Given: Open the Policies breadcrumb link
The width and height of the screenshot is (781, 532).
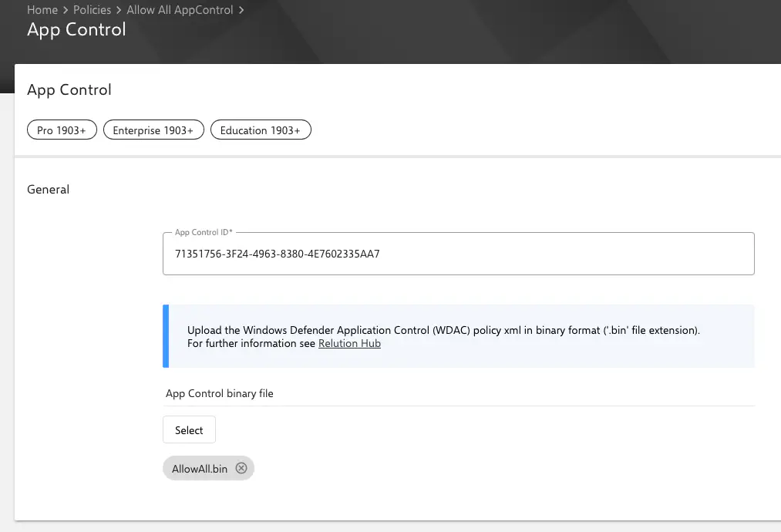Looking at the screenshot, I should point(92,10).
